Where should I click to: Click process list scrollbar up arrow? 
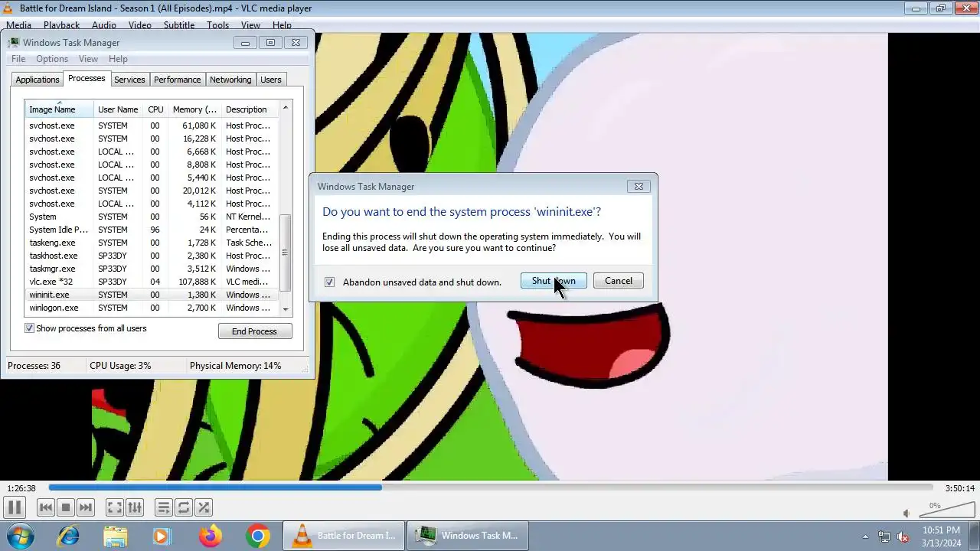286,108
